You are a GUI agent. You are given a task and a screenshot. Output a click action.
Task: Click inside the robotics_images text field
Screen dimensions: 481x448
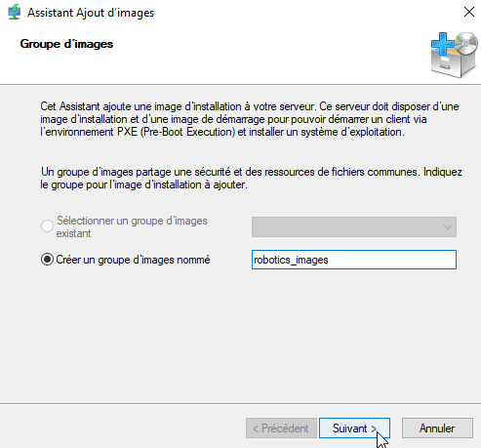tap(354, 260)
